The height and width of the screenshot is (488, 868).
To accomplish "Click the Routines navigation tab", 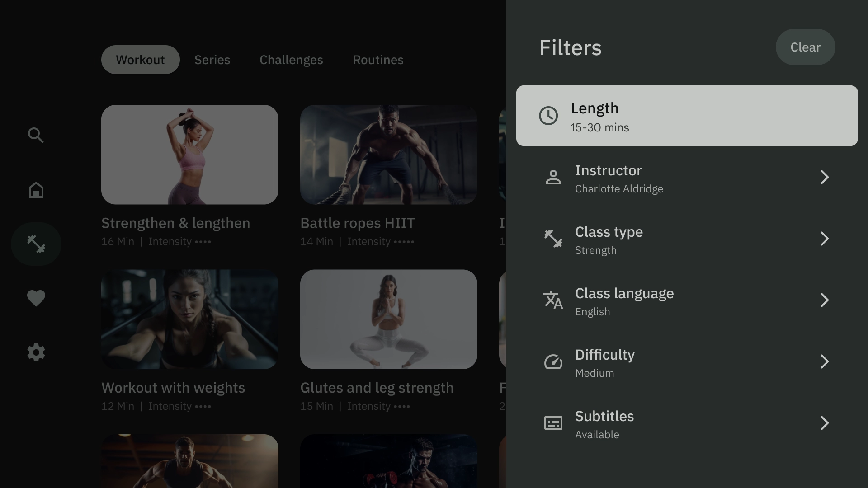I will coord(378,60).
